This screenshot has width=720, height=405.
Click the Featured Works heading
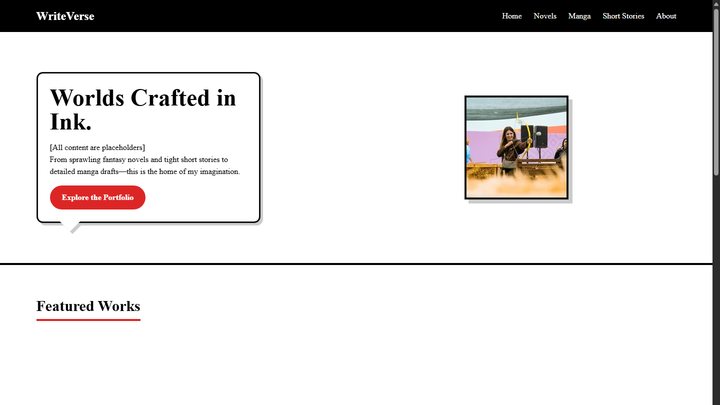88,306
